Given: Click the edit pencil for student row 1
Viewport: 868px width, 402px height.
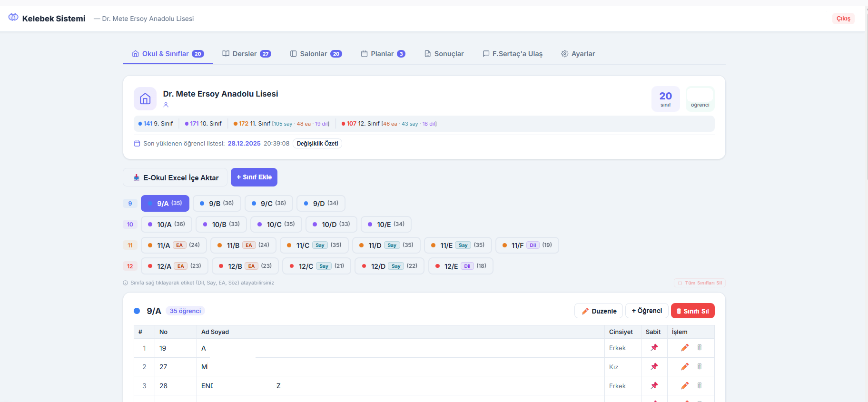Looking at the screenshot, I should point(684,348).
